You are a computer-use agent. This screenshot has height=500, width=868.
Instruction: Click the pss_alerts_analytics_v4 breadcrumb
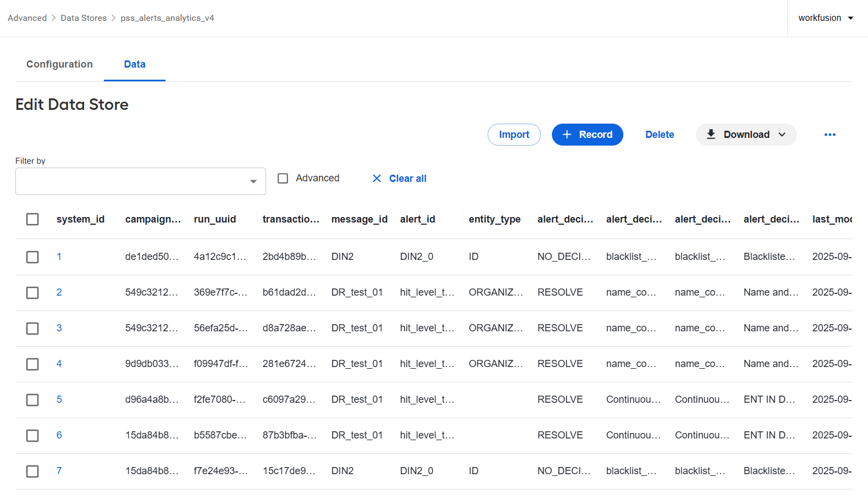[x=167, y=18]
